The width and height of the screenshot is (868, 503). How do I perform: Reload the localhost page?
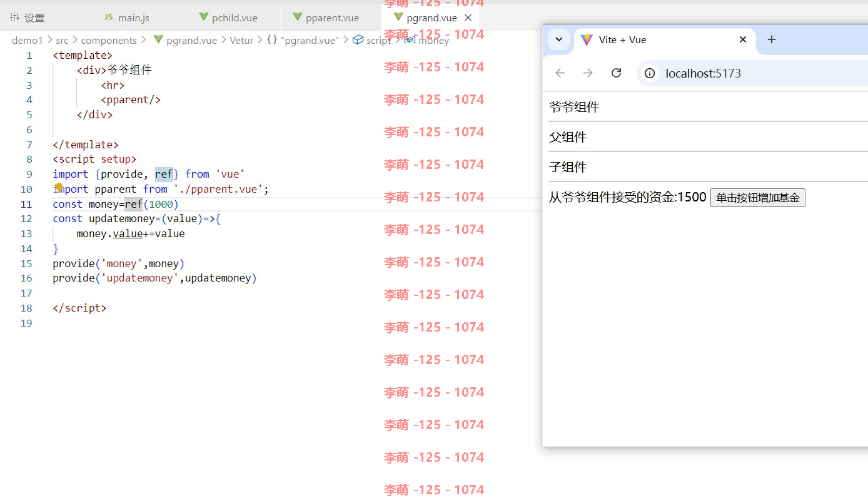point(616,73)
